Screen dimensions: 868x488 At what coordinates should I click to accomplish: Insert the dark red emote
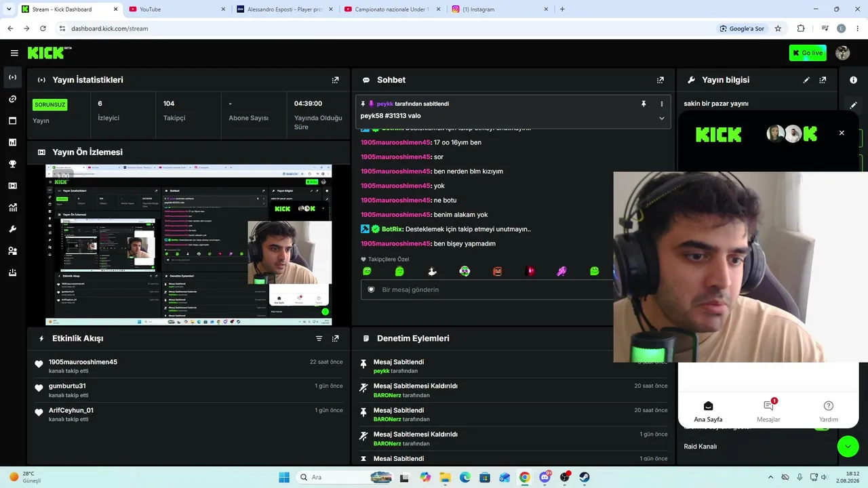(x=530, y=271)
